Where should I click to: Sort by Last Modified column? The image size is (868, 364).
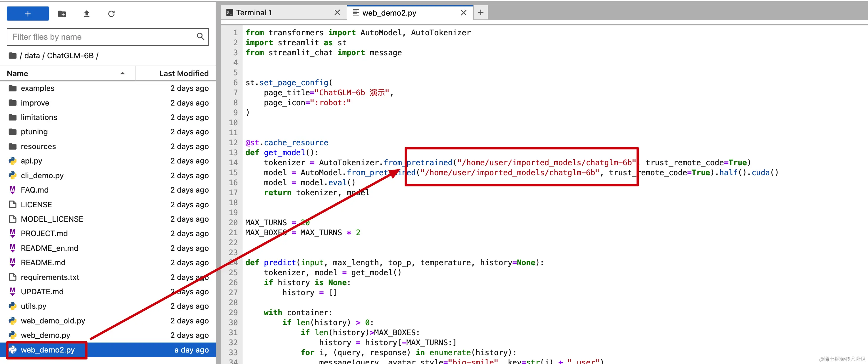pyautogui.click(x=184, y=74)
